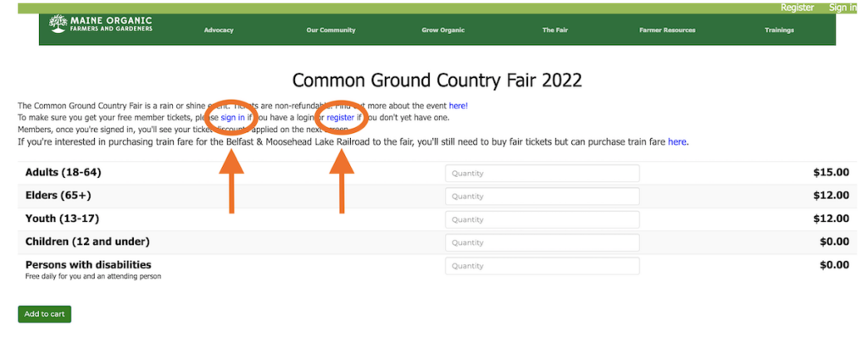This screenshot has height=349, width=868.
Task: Click the Add to cart button
Action: tap(44, 314)
